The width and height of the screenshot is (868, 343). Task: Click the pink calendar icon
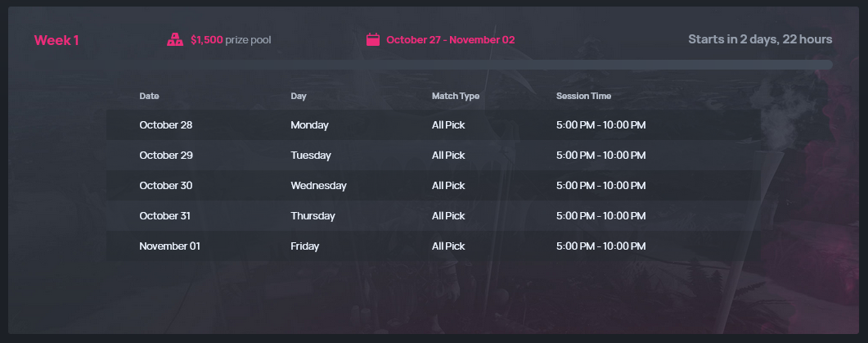tap(373, 39)
